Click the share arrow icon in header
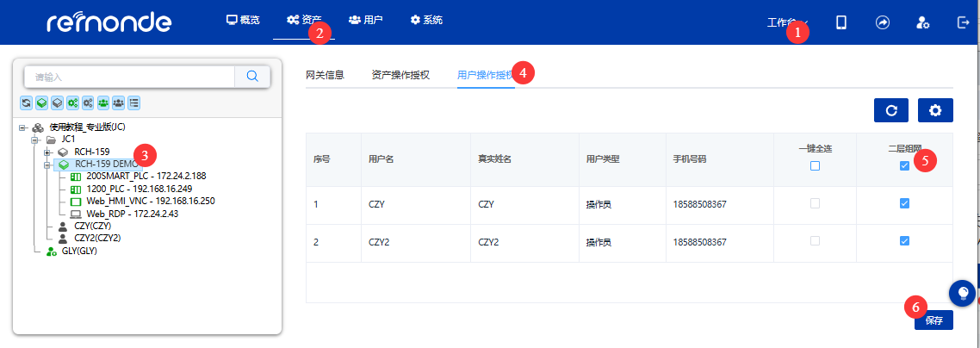Image resolution: width=980 pixels, height=348 pixels. coord(883,22)
